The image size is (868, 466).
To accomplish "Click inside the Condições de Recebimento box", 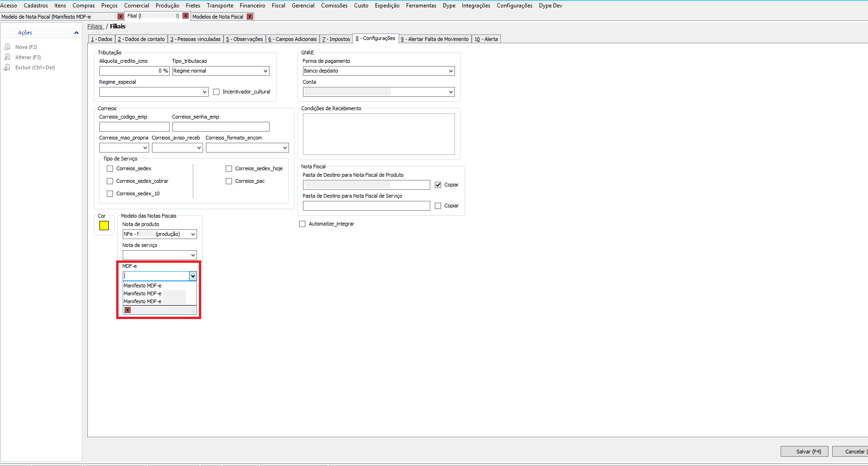I will tap(379, 134).
